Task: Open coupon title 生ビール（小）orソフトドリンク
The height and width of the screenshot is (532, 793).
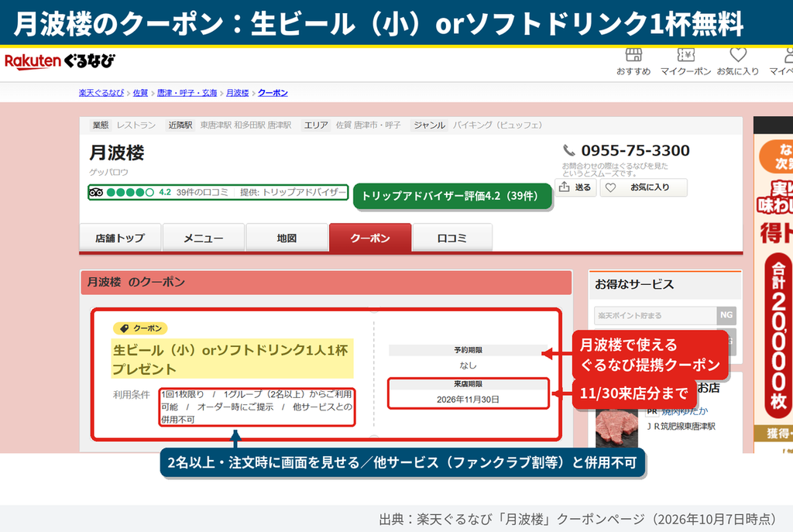Action: coord(232,359)
